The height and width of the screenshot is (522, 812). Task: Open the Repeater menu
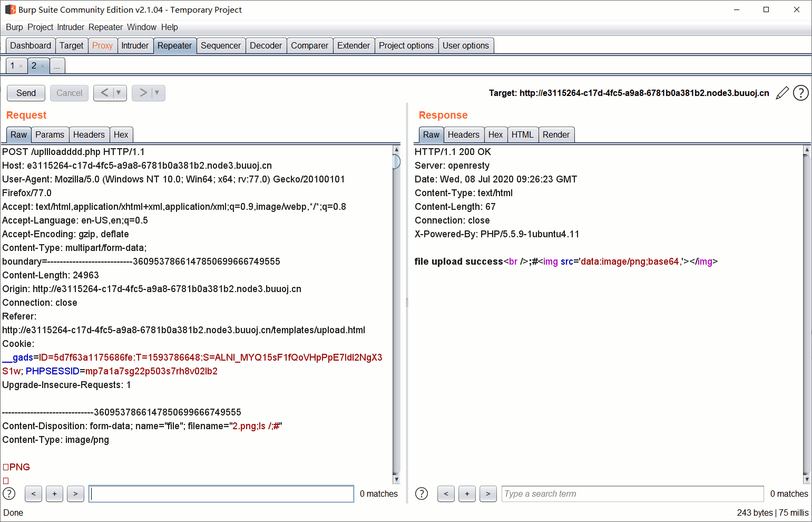tap(105, 27)
